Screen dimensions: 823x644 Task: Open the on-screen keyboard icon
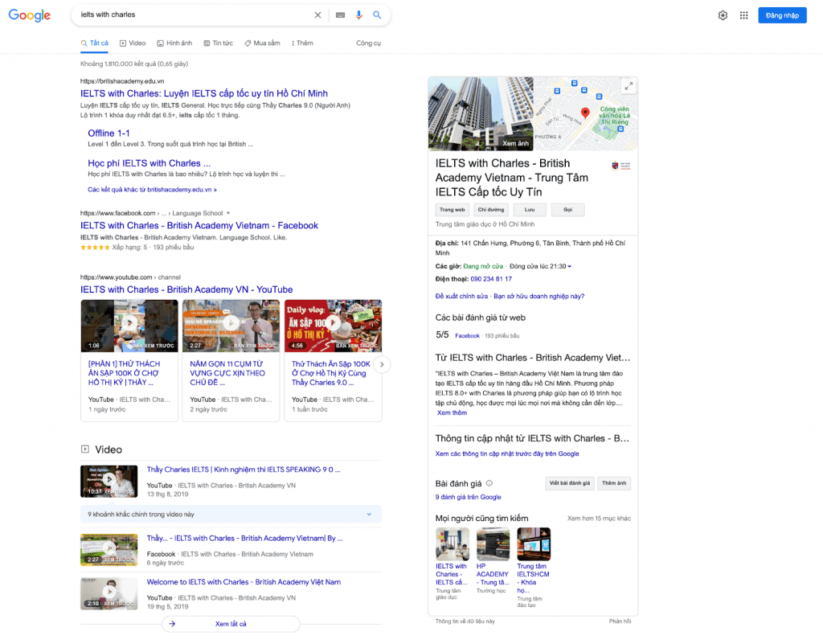click(340, 15)
